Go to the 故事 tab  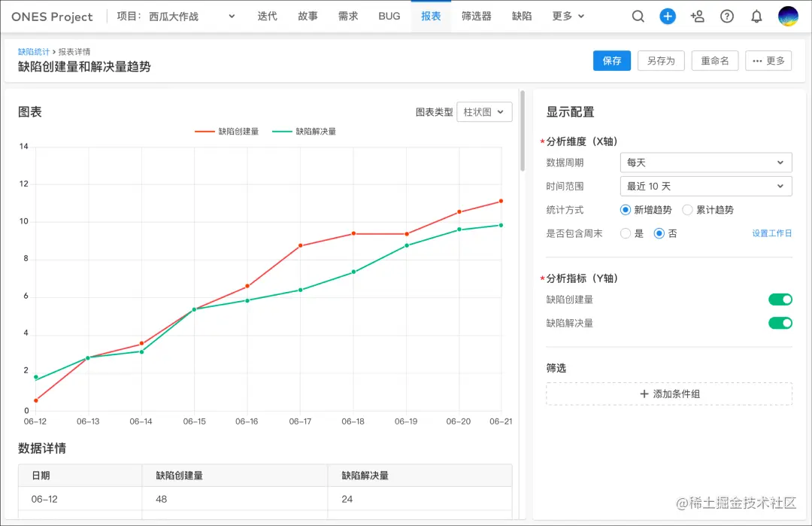click(308, 17)
